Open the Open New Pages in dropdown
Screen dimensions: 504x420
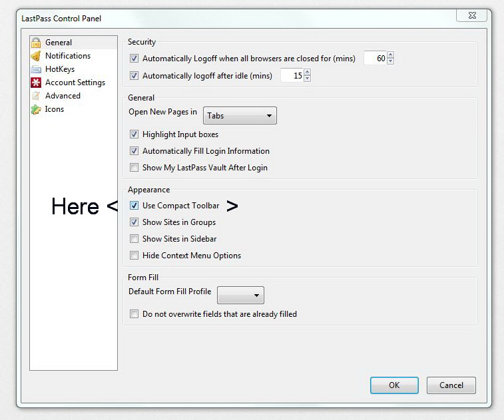pyautogui.click(x=240, y=116)
